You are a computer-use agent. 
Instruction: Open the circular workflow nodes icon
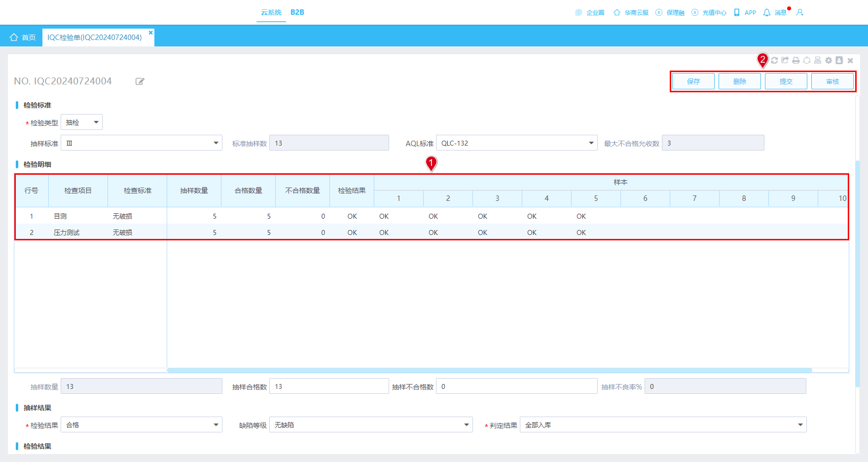[x=807, y=60]
